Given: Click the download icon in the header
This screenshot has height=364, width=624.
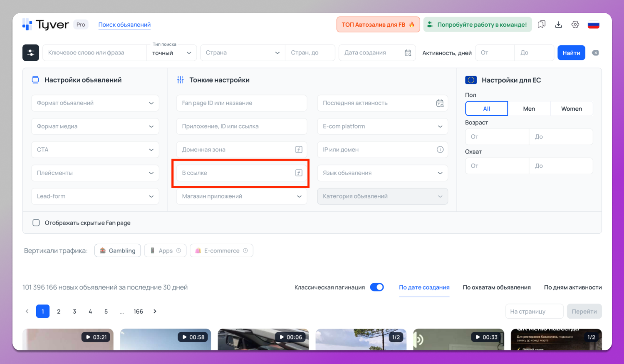Looking at the screenshot, I should [x=558, y=24].
